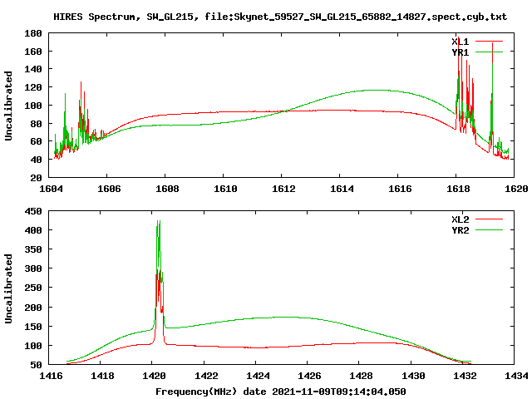Click the 180 y-axis tick label
Image resolution: width=532 pixels, height=399 pixels.
pos(33,33)
